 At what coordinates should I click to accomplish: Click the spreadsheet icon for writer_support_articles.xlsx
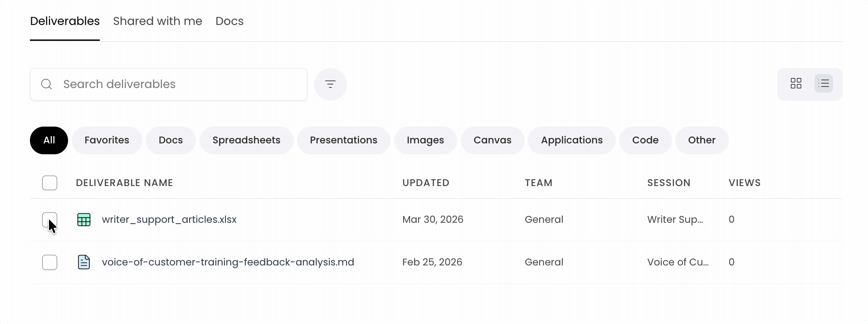[x=84, y=220]
